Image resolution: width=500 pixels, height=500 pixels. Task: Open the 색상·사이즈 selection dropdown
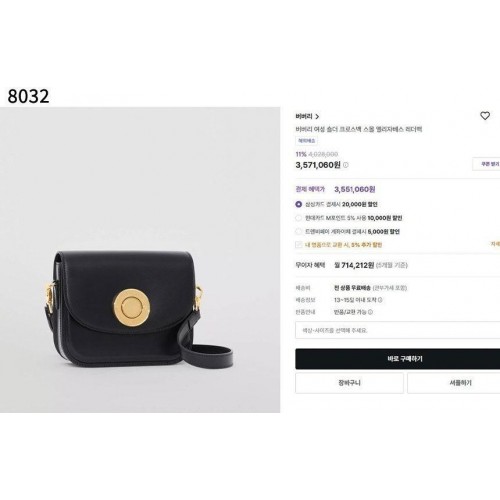(397, 330)
